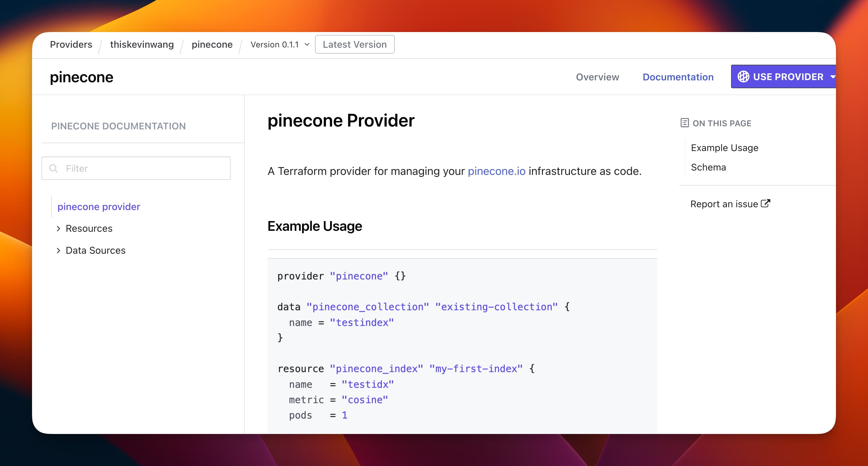Click the USE PROVIDER button label
The image size is (868, 466).
[788, 77]
